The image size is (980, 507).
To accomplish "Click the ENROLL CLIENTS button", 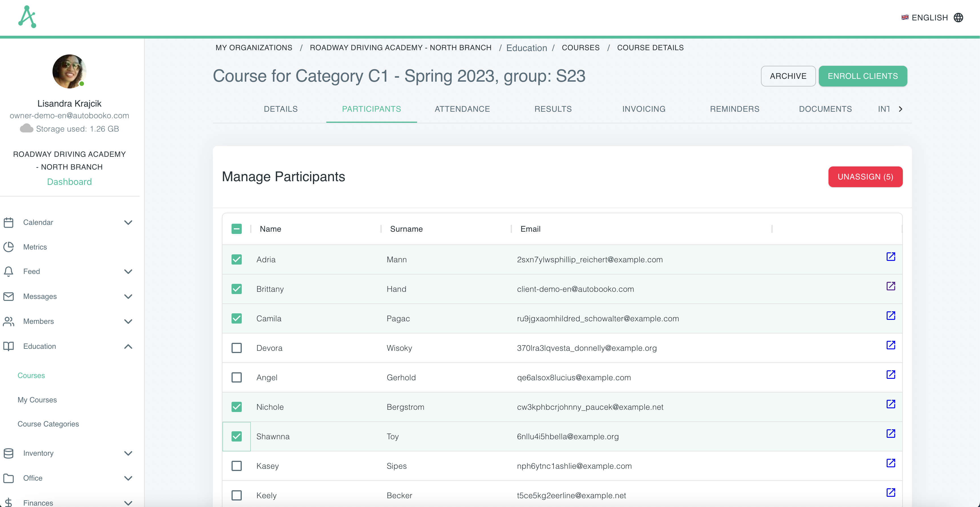I will click(x=863, y=76).
